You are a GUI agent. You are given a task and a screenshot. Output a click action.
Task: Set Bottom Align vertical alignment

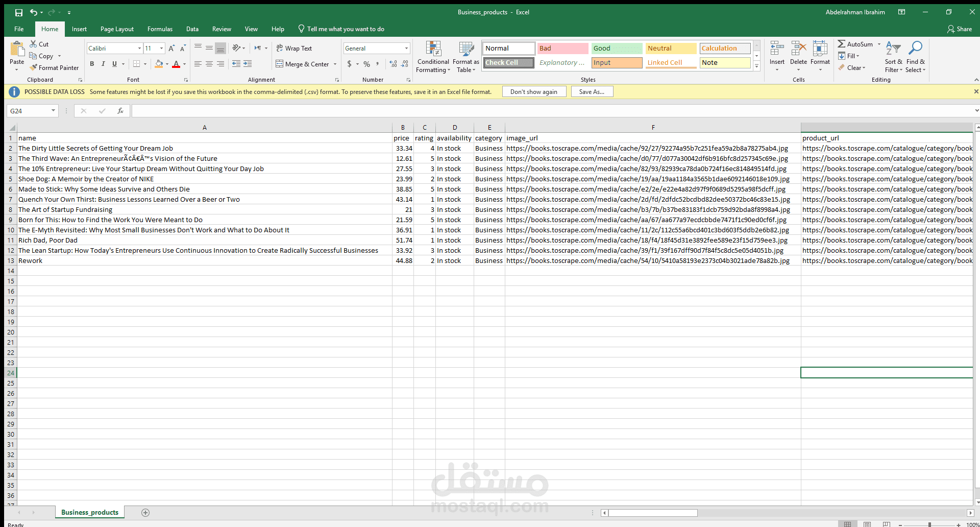(x=220, y=48)
